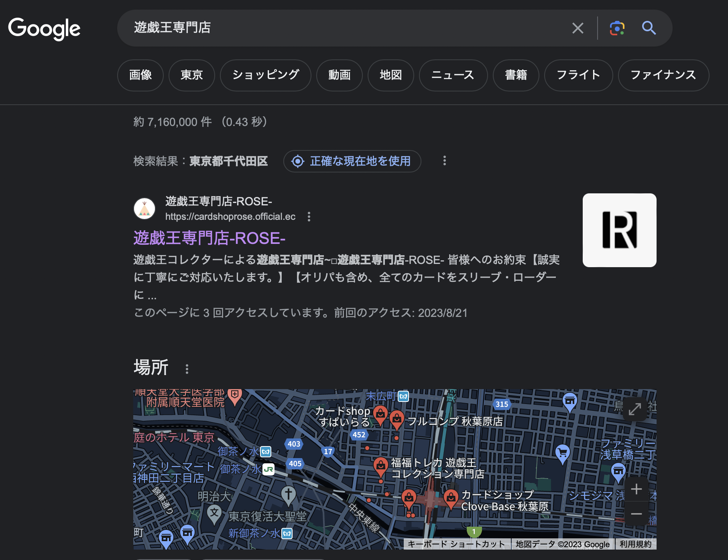The width and height of the screenshot is (728, 560).
Task: Zoom in on the map
Action: tap(636, 489)
